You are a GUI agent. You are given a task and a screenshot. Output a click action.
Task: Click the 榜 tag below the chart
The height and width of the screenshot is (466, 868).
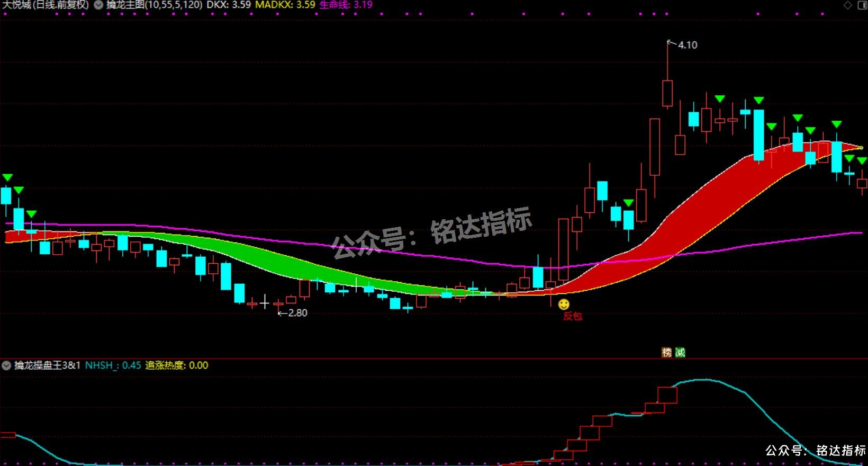pos(667,352)
